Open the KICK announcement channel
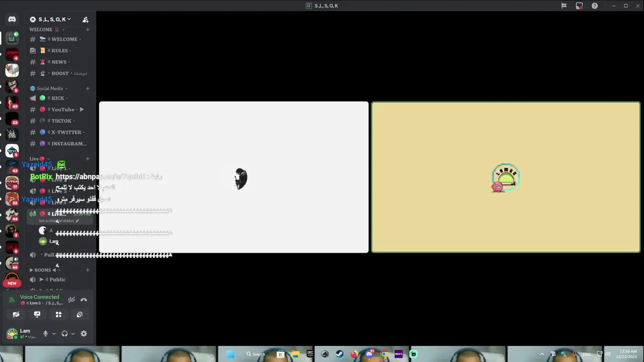The image size is (644, 362). tap(59, 98)
